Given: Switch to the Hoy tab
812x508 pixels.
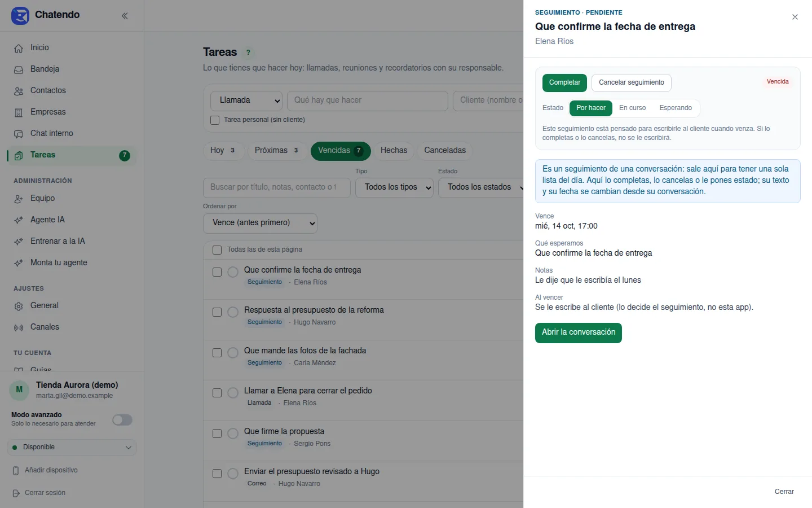Looking at the screenshot, I should [223, 151].
